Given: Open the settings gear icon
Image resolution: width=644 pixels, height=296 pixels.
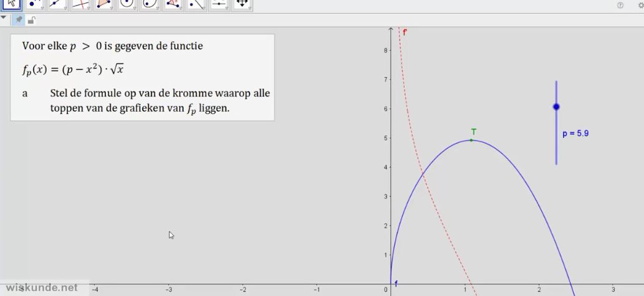Looking at the screenshot, I should point(641,5).
